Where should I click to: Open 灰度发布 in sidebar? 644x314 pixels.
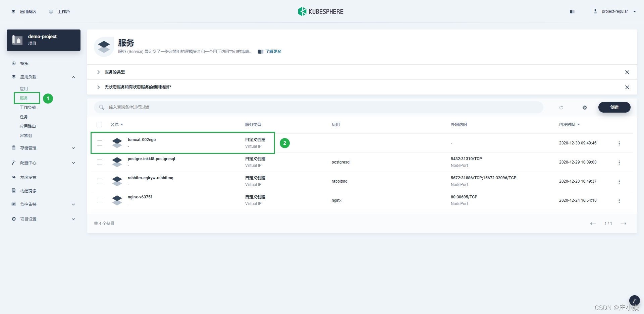click(x=28, y=177)
